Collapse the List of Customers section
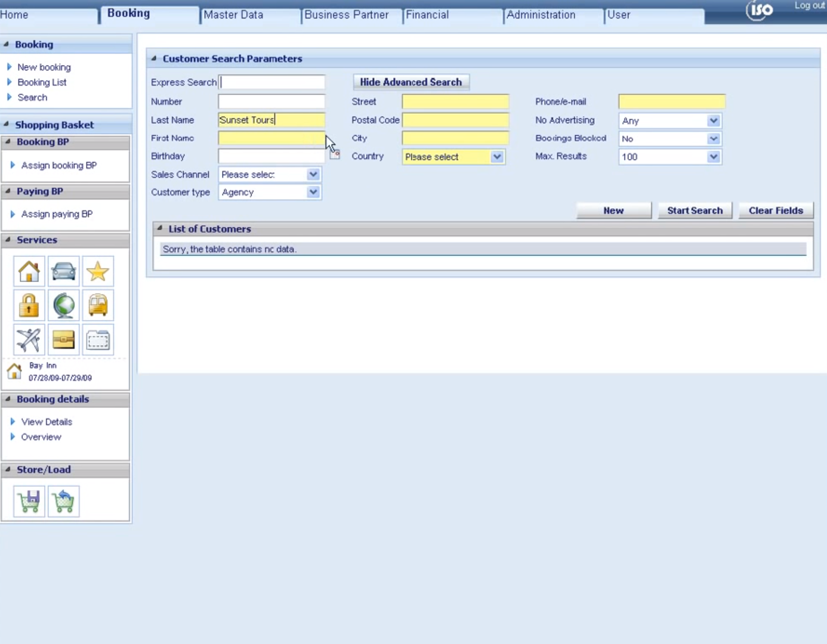827x644 pixels. (159, 228)
